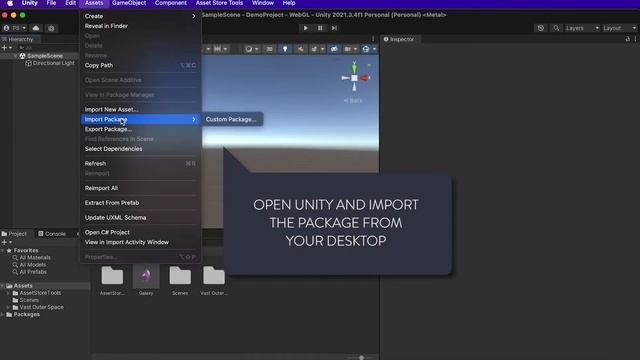640x360 pixels.
Task: Open the scene camera settings dropdown
Action: coord(350,49)
